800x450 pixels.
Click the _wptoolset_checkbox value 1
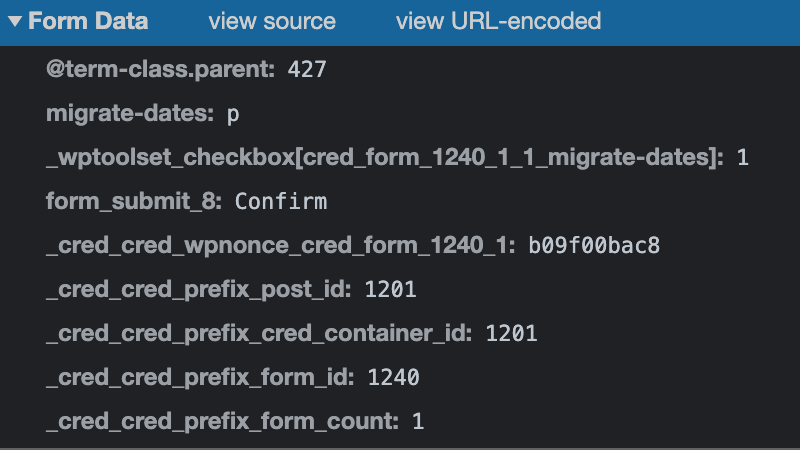(743, 158)
